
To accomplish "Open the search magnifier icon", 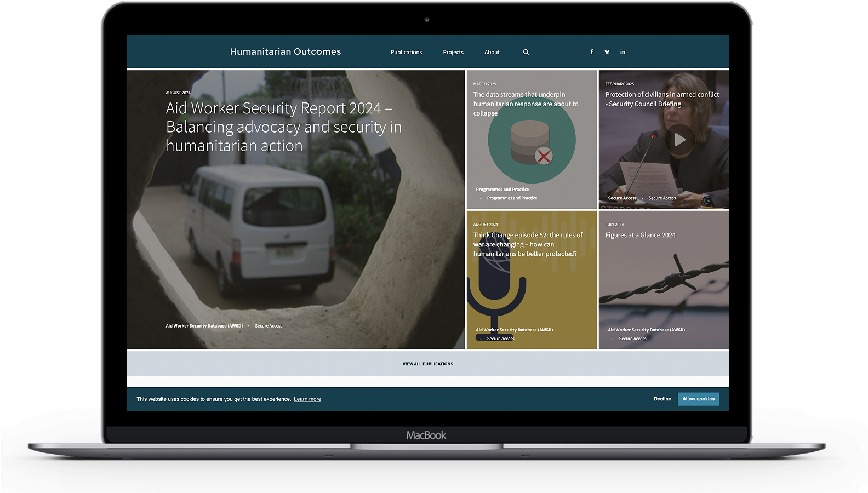I will click(526, 53).
